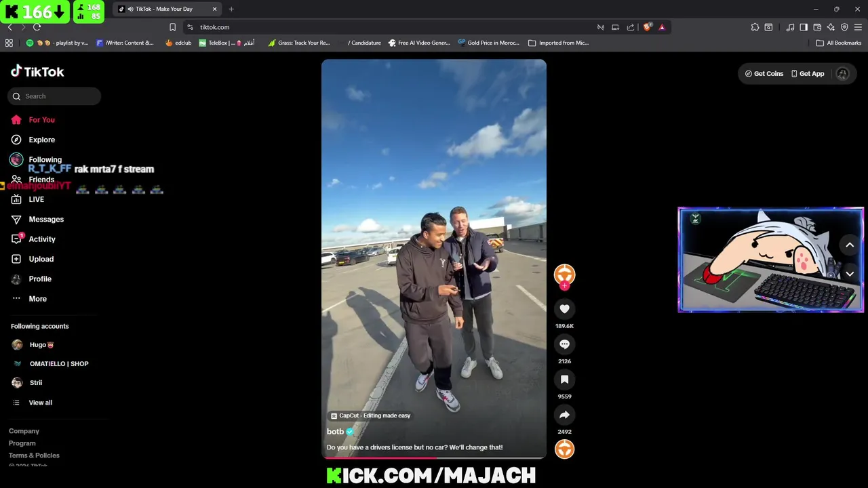Expand the Company footer section

24,431
